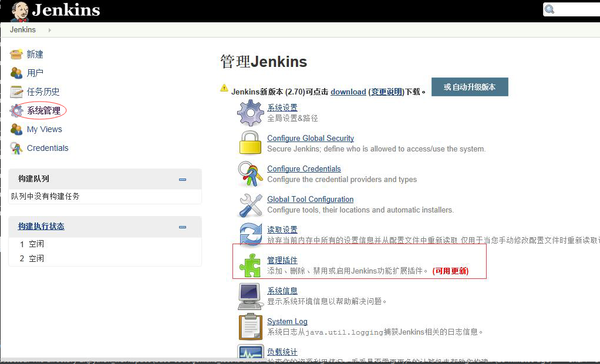The image size is (600, 364).
Task: Click the yellow padlock security icon
Action: click(250, 143)
